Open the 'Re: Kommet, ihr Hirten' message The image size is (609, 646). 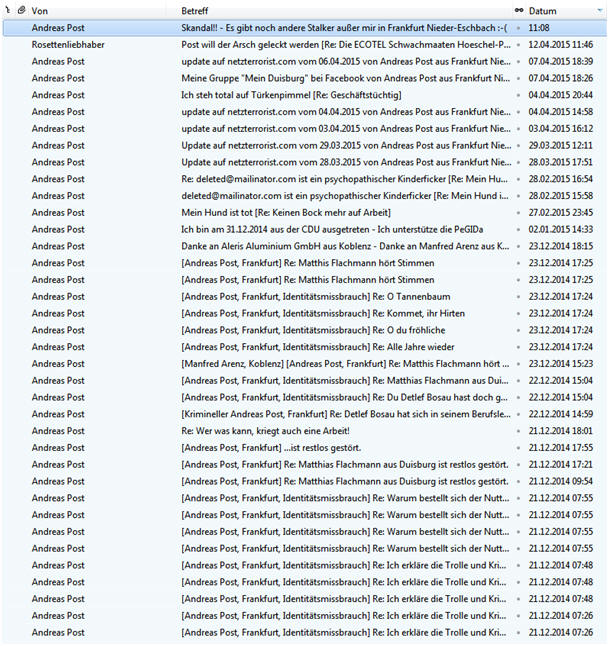click(323, 314)
